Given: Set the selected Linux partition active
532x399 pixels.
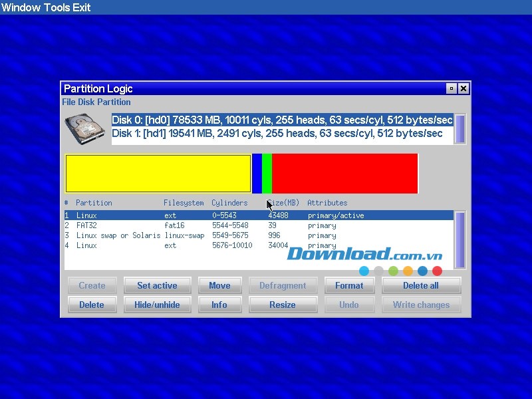Looking at the screenshot, I should [157, 285].
